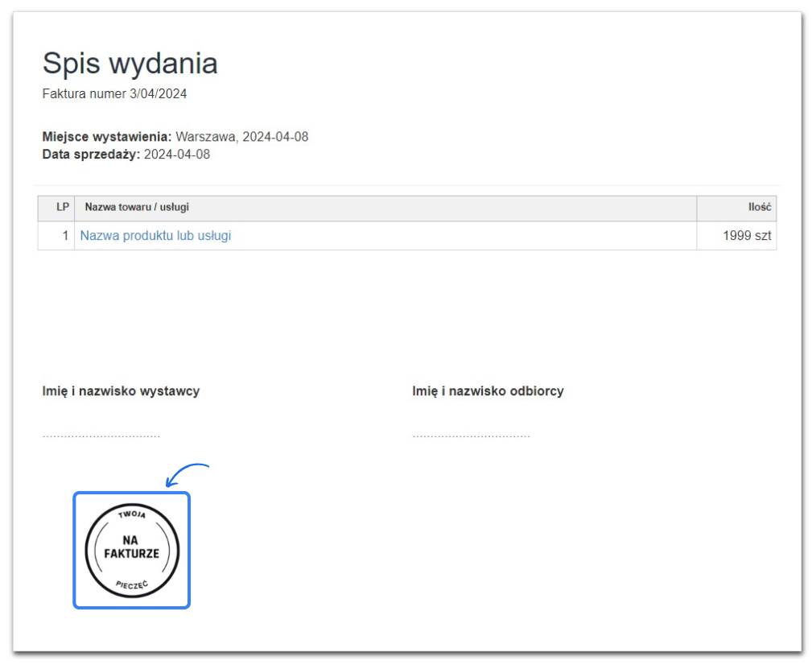Click 'Faktura numer 3/04/2024' text
Viewport: 812px width, 665px height.
[114, 93]
